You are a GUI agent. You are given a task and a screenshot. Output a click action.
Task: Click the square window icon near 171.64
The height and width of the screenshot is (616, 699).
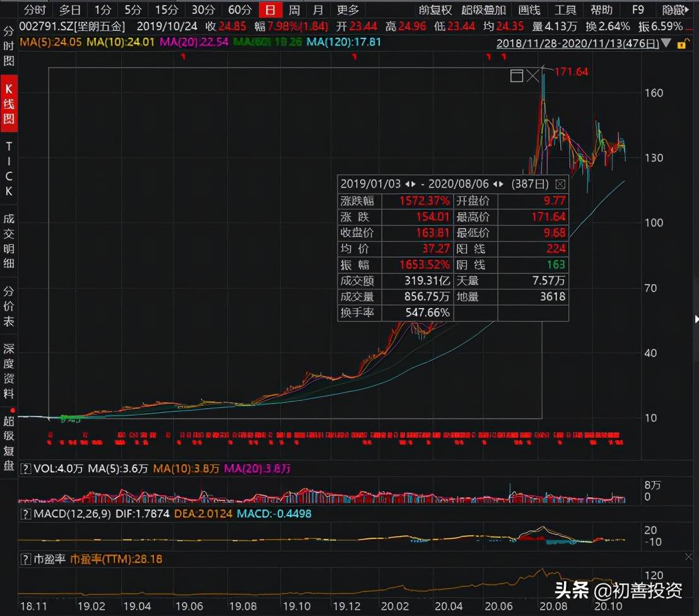pyautogui.click(x=517, y=76)
